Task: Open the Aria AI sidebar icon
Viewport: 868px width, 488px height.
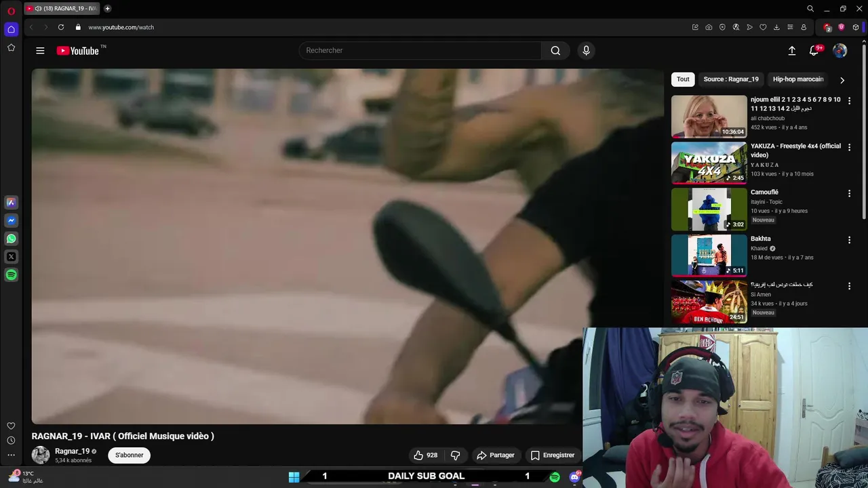Action: (11, 202)
